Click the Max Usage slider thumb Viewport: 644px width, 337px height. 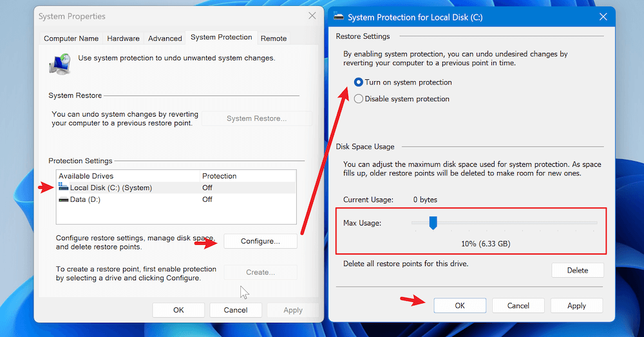pos(433,223)
